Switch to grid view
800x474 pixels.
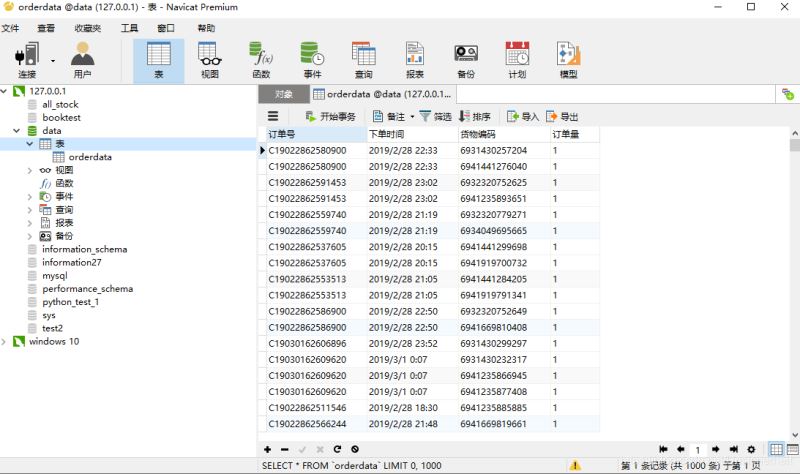point(776,450)
